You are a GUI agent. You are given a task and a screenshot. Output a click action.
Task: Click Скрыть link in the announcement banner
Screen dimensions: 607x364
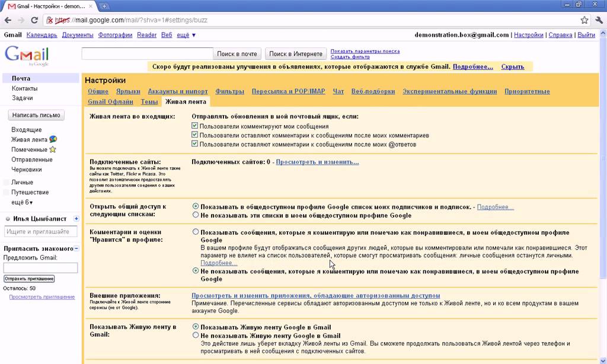(513, 66)
